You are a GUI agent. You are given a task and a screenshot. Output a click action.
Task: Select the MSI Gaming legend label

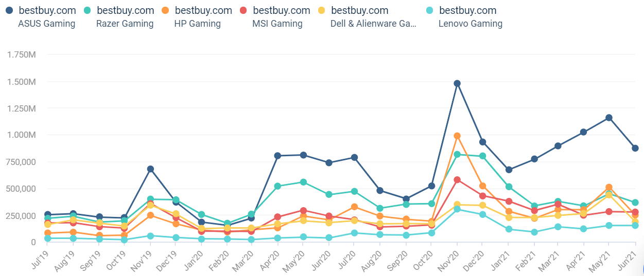[277, 24]
